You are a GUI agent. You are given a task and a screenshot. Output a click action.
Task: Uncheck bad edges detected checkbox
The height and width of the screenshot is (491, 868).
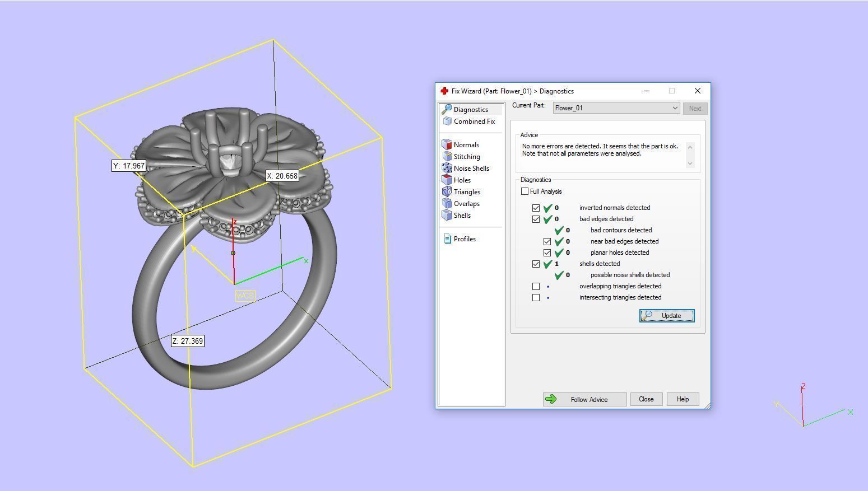536,219
